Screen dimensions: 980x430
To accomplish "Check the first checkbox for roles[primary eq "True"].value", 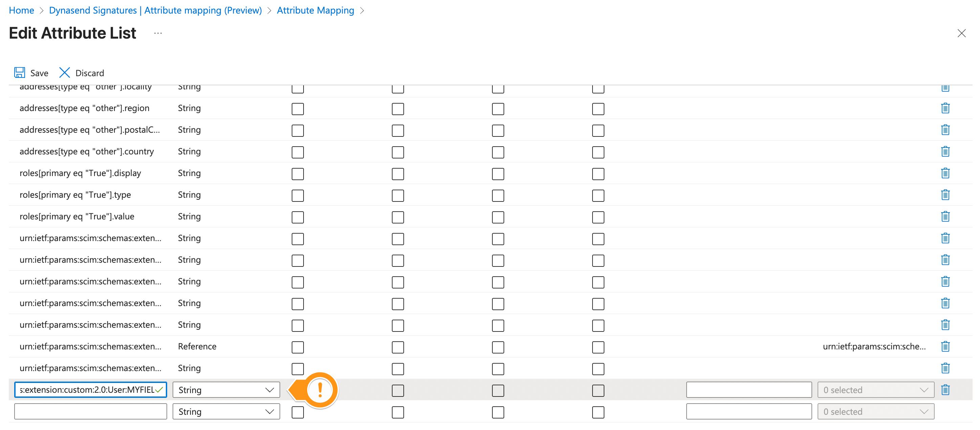I will click(297, 217).
